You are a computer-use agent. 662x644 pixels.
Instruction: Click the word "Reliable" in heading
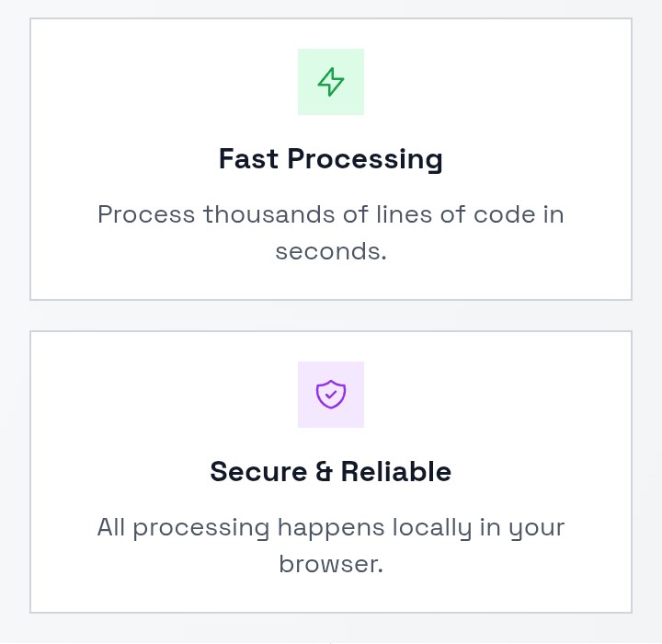[x=396, y=472]
